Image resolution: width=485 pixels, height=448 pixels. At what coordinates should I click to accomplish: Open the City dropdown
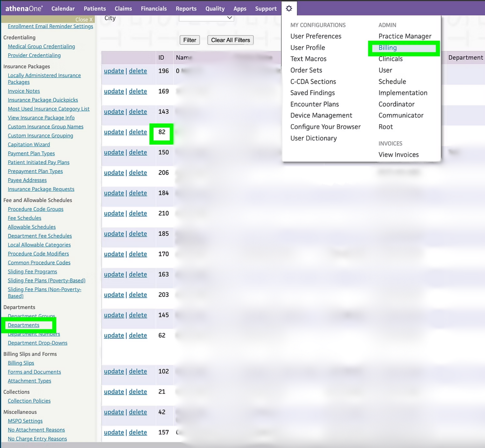(x=206, y=18)
